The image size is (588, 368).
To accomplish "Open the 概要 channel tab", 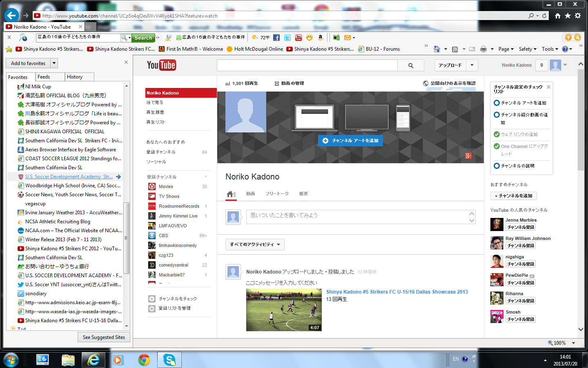I will pyautogui.click(x=303, y=194).
